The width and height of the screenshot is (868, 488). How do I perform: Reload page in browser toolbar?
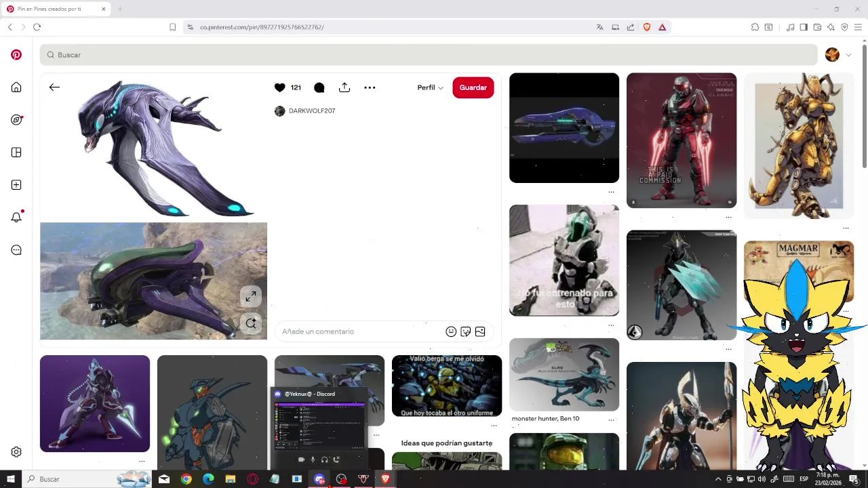click(x=37, y=27)
